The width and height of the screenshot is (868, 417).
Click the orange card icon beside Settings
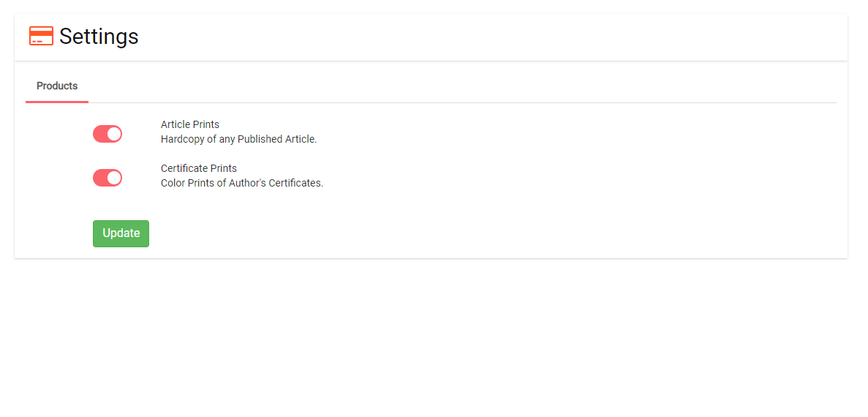pyautogui.click(x=41, y=36)
